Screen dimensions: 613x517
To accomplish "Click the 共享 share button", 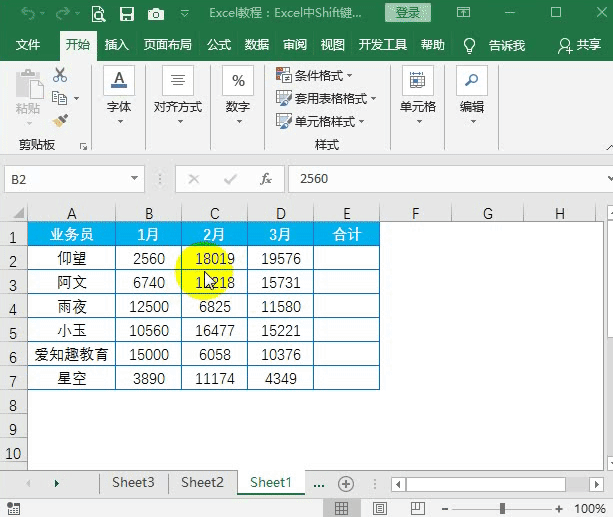I will click(x=579, y=45).
